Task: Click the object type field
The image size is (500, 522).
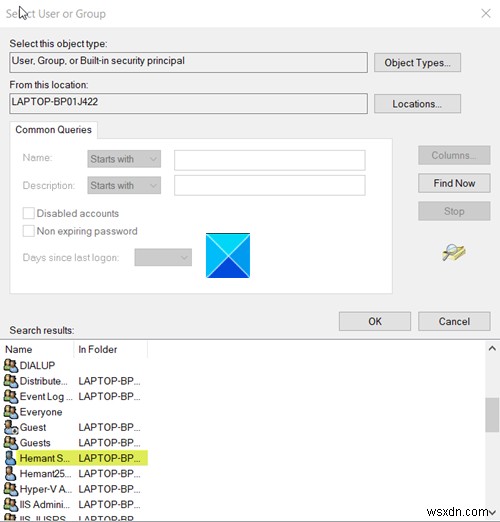Action: click(x=189, y=62)
